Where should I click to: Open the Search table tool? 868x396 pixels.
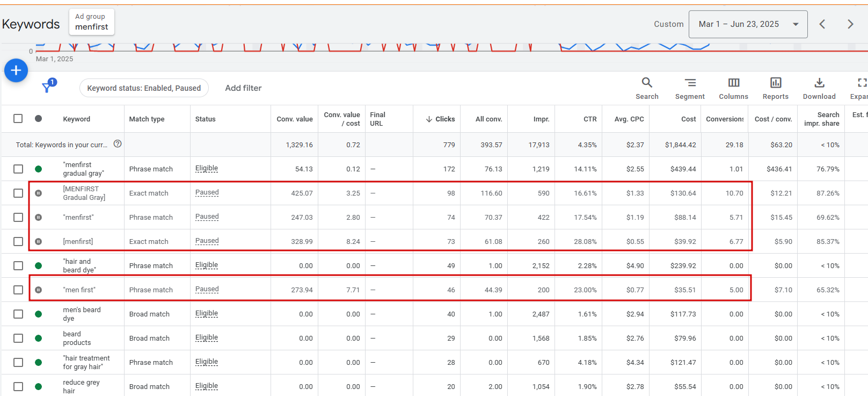pyautogui.click(x=647, y=89)
